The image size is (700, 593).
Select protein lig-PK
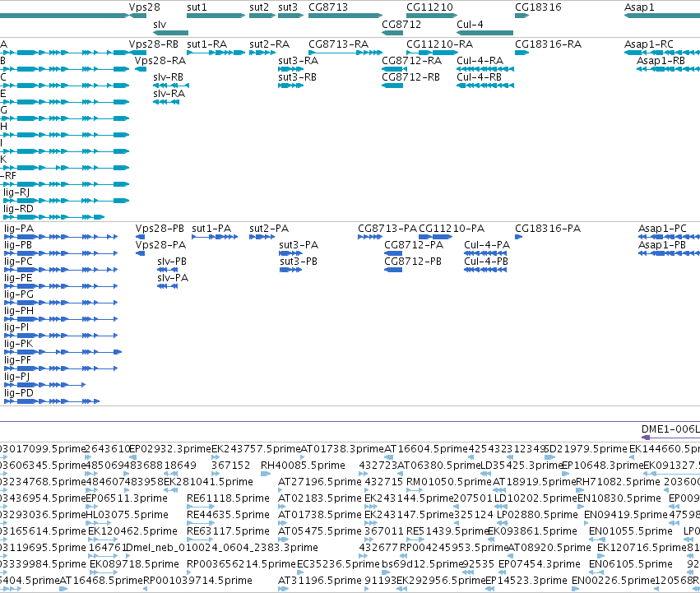point(63,352)
